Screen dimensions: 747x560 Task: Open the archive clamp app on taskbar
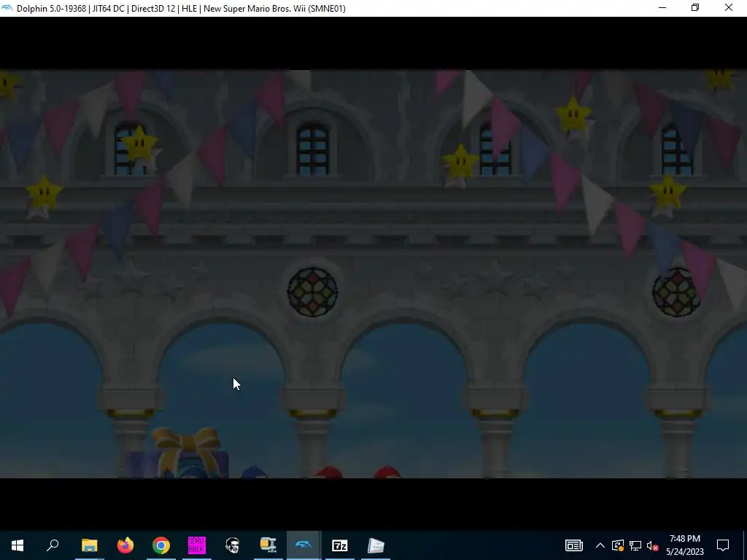268,545
